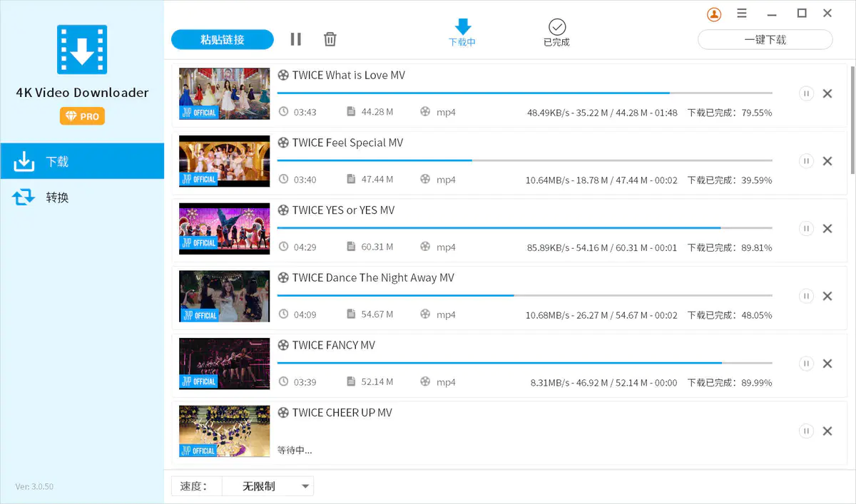
Task: Select 转换 convert in the sidebar
Action: point(57,197)
